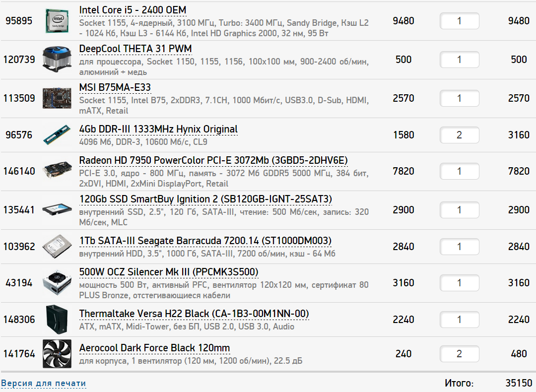Image resolution: width=536 pixels, height=392 pixels.
Task: Open the Thermaltake Versa H22 Black link
Action: [x=194, y=314]
